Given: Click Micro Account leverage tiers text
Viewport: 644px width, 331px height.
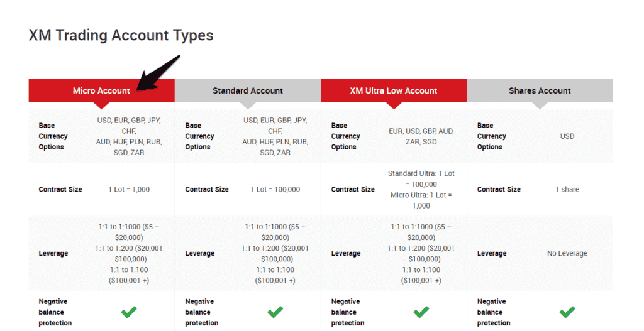Looking at the screenshot, I should [x=129, y=254].
